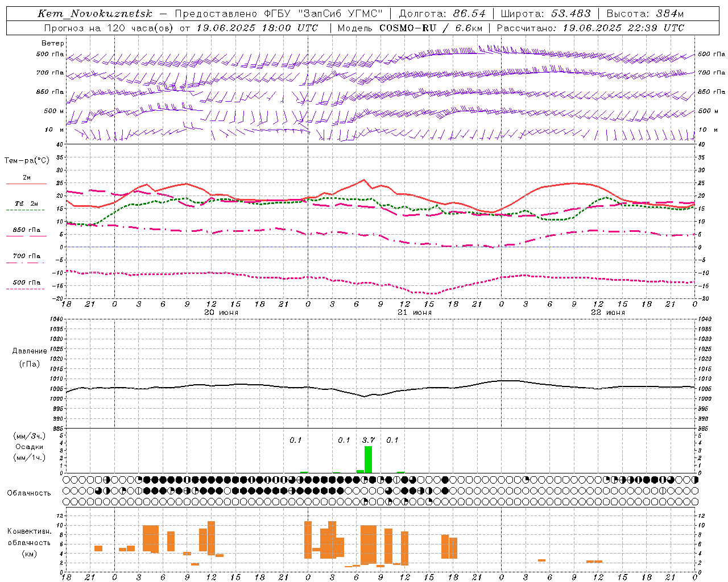The height and width of the screenshot is (582, 728).
Task: Click the '(мм/3ч.)' precipitation unit label
Action: coord(29,436)
